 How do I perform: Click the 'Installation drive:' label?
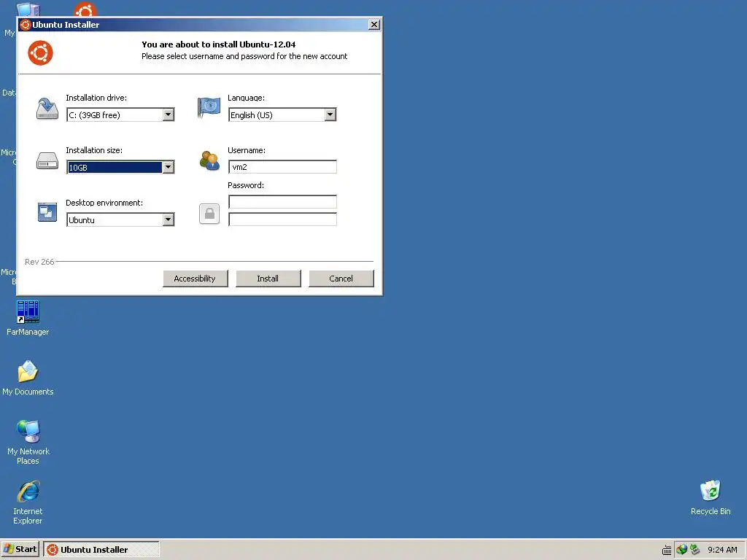pos(96,98)
